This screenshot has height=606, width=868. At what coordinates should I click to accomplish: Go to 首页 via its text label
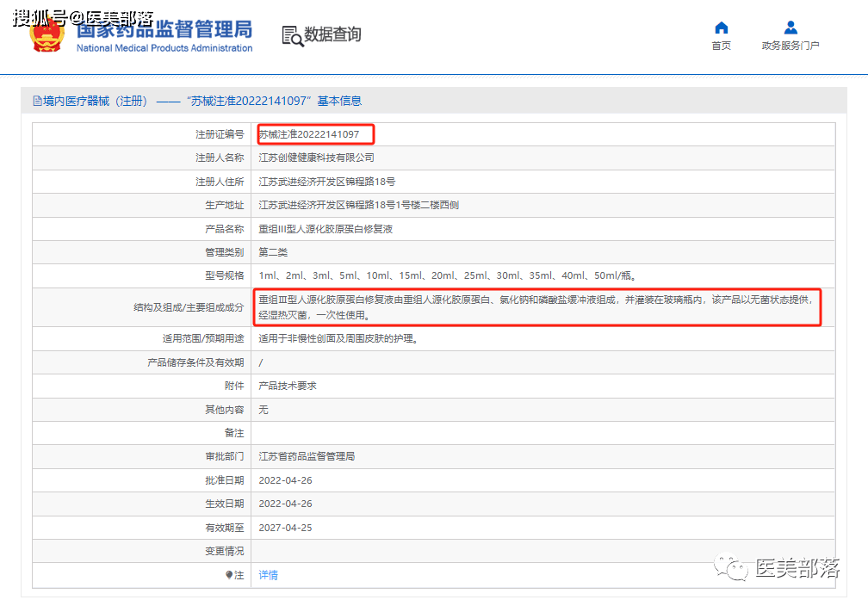click(x=722, y=46)
